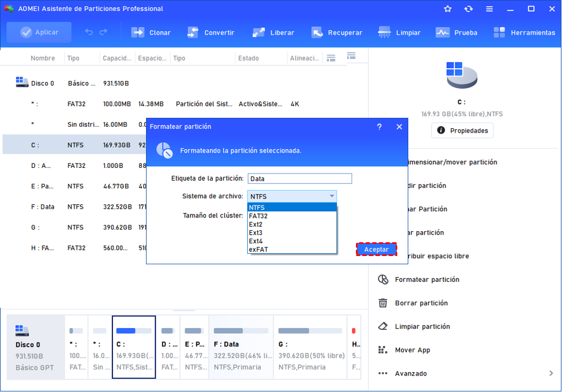Click the refresh icon in the title bar
Image resolution: width=562 pixels, height=392 pixels.
(x=468, y=9)
